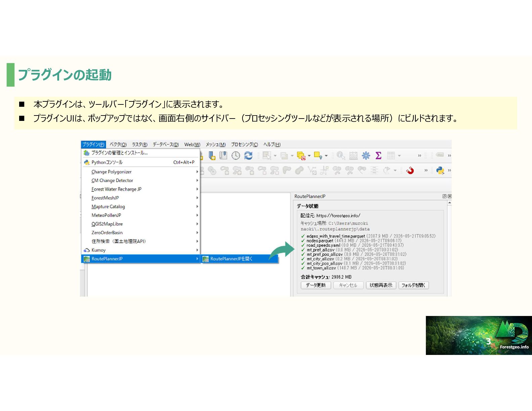Click the Show Bookmarks toolbar icon

[223, 155]
